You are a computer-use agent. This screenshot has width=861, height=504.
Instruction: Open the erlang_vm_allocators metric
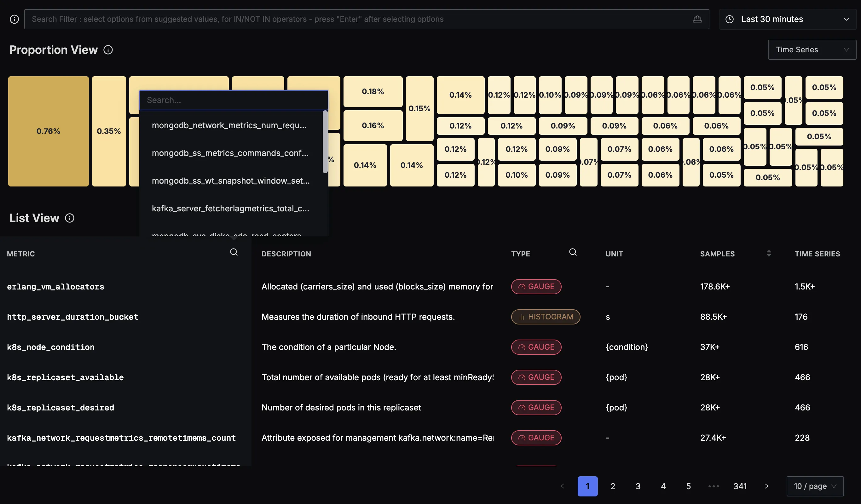click(x=56, y=286)
